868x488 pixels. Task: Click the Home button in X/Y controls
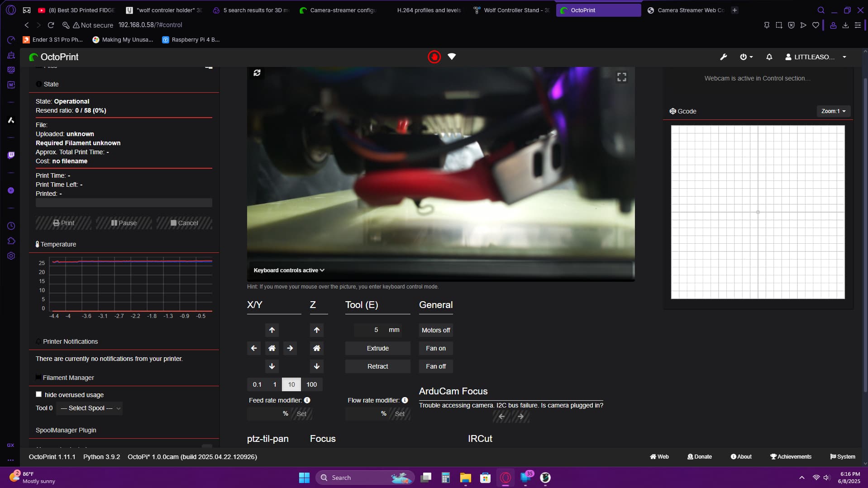(x=272, y=348)
